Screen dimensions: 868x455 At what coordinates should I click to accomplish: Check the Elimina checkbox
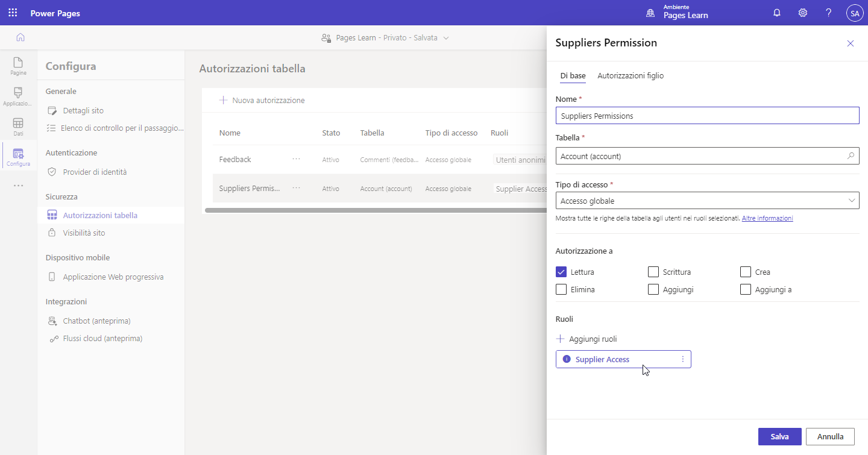561,289
